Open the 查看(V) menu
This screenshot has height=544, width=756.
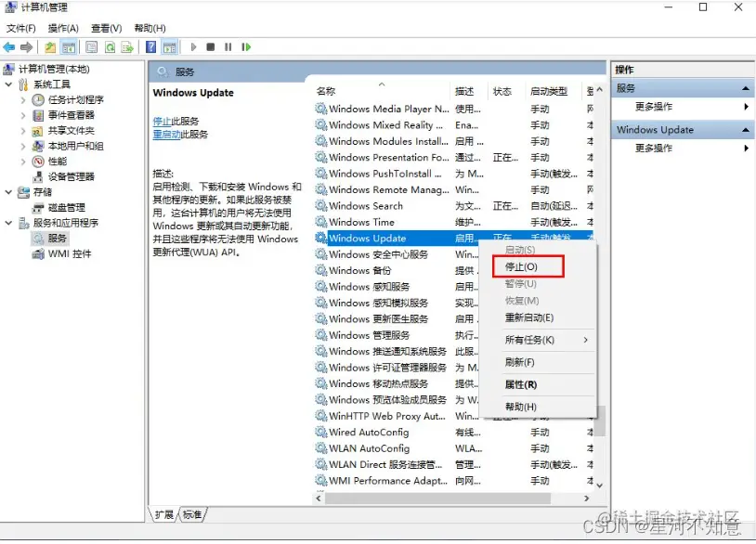[x=107, y=29]
